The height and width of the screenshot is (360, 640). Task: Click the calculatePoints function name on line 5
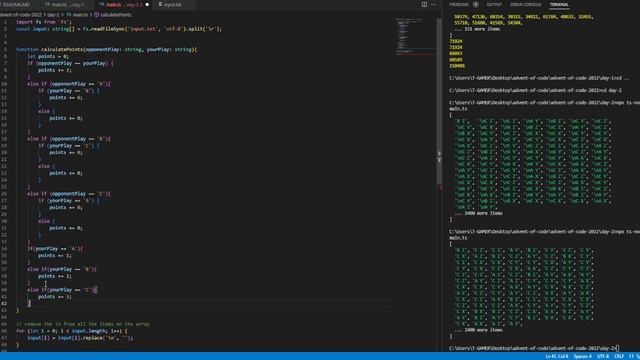62,49
